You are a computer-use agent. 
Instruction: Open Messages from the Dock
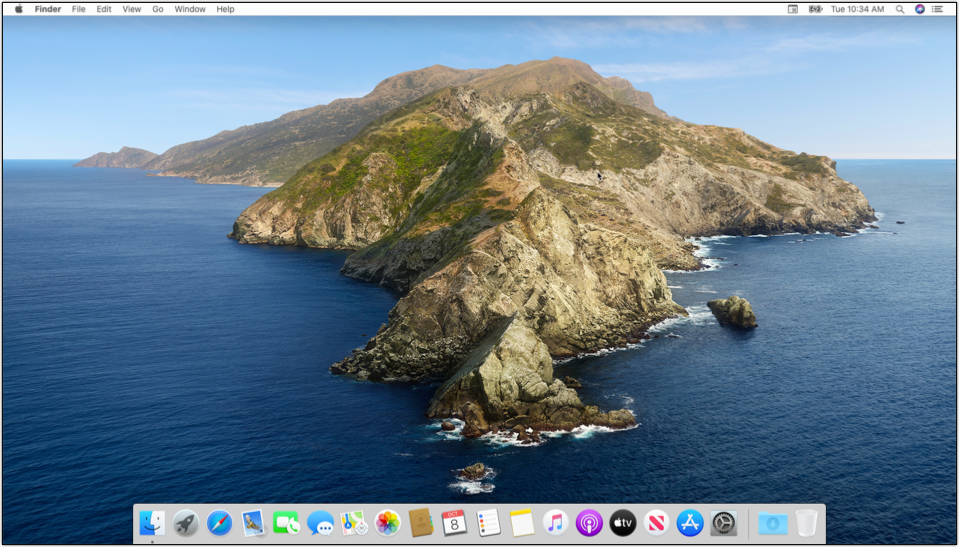coord(320,523)
